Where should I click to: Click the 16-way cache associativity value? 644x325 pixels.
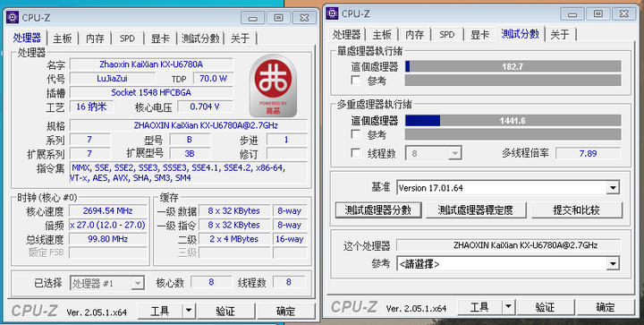290,239
